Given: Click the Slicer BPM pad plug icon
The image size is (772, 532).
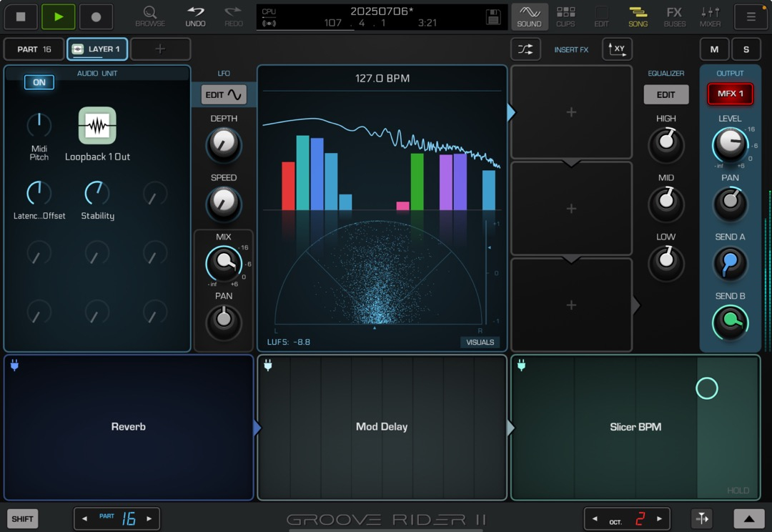Looking at the screenshot, I should 521,365.
